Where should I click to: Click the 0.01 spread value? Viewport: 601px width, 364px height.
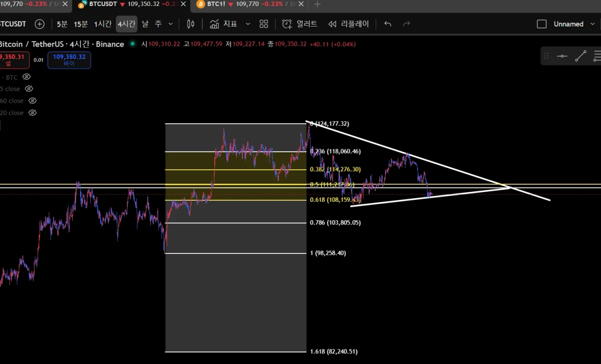point(39,60)
